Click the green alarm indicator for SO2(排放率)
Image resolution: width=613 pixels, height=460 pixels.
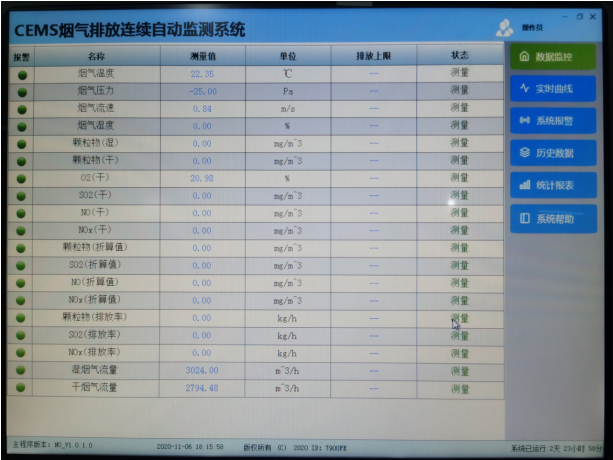click(21, 335)
